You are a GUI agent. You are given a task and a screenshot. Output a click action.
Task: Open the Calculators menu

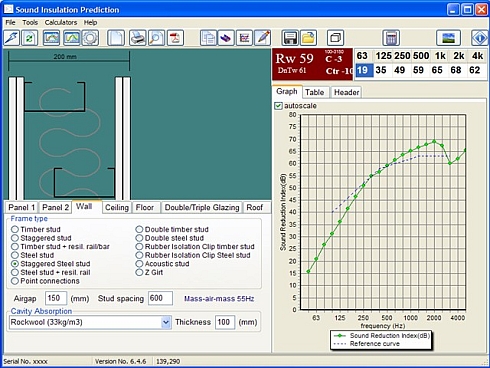click(x=61, y=22)
